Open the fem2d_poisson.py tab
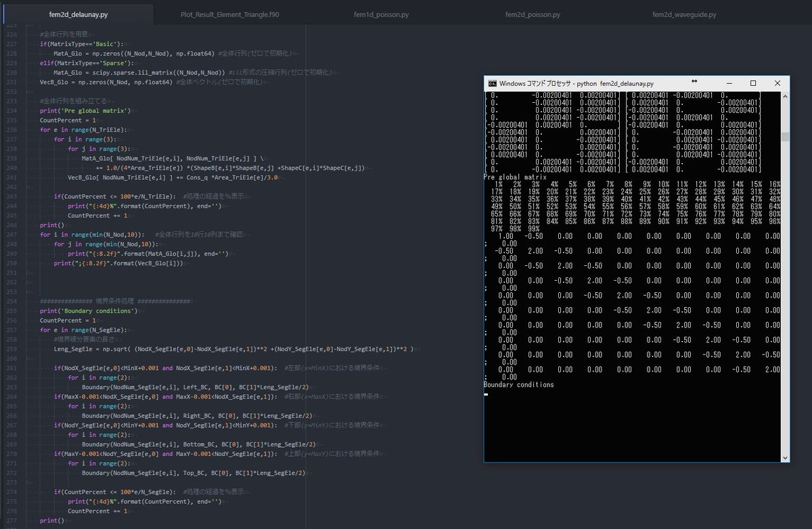Image resolution: width=812 pixels, height=529 pixels. click(533, 14)
